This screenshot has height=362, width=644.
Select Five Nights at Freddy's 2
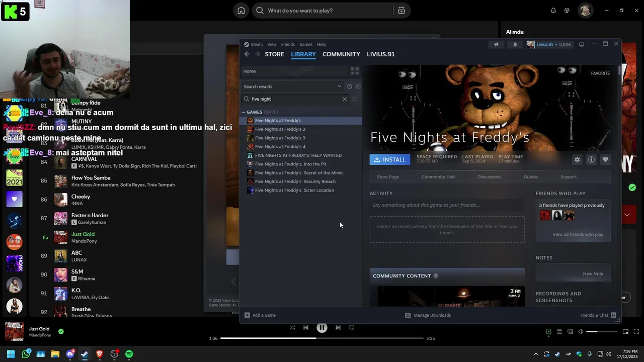[x=301, y=129]
